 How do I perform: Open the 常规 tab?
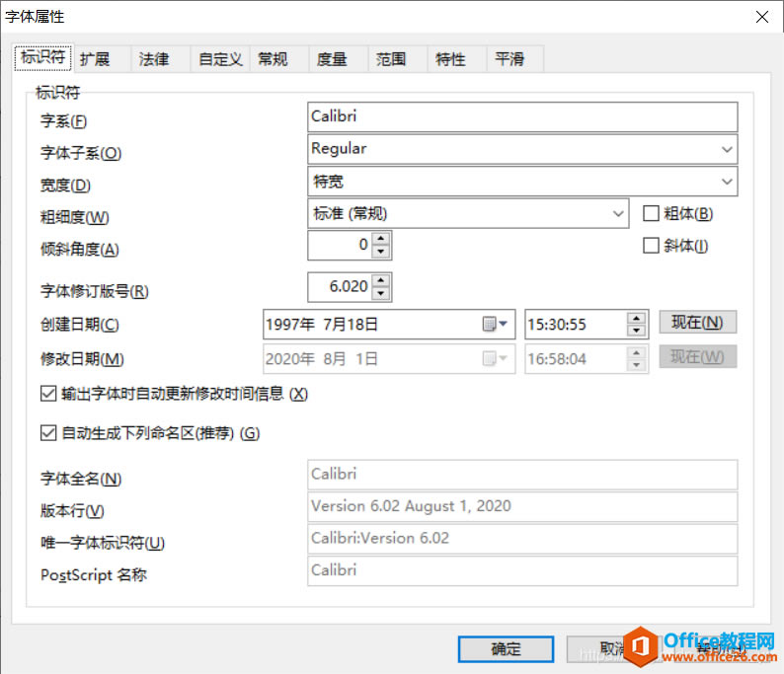point(279,59)
